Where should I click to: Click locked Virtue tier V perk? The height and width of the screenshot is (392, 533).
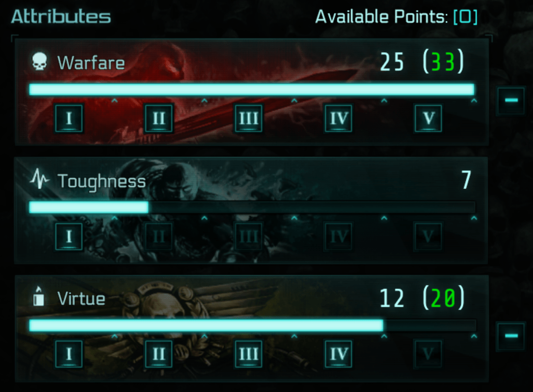tap(428, 354)
